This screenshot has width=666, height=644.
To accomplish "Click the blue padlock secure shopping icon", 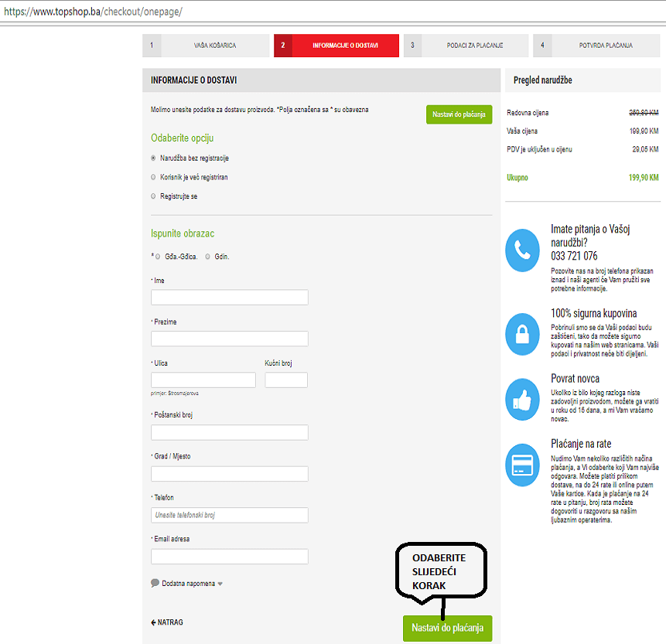I will point(522,334).
